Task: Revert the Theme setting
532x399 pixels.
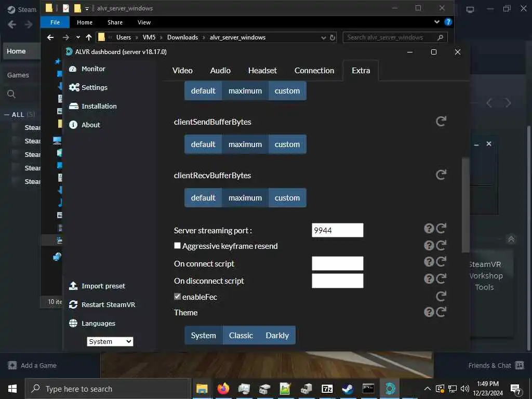Action: coord(441,312)
